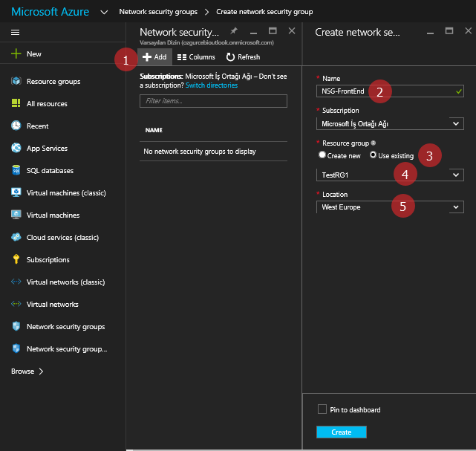Click the SQL databases icon

point(16,170)
